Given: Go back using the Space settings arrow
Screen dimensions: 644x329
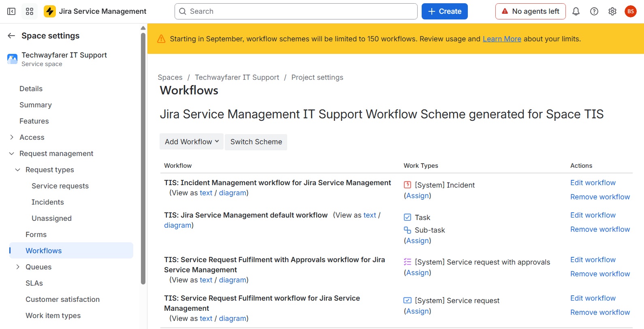Looking at the screenshot, I should pyautogui.click(x=11, y=36).
